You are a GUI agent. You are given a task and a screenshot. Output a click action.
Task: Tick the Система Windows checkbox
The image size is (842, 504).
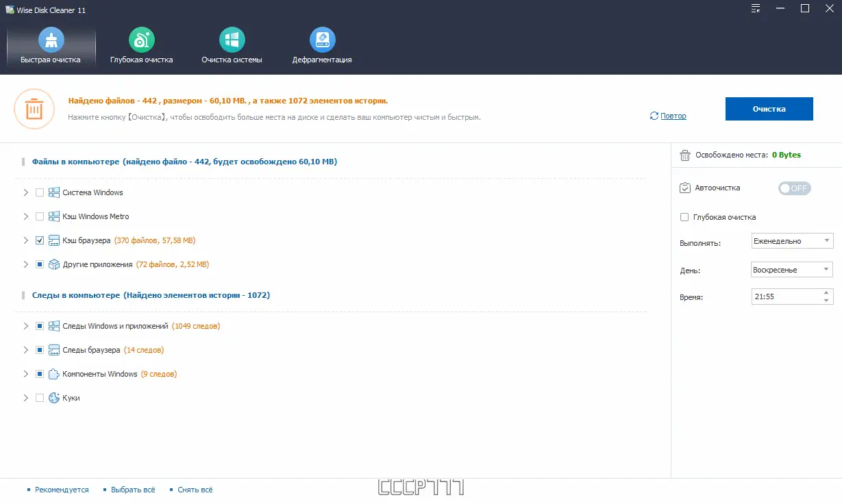tap(40, 192)
